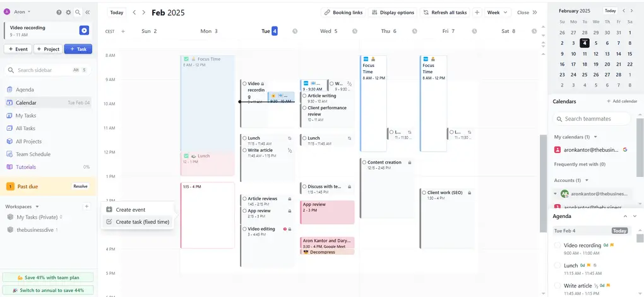Open settings with the gear icon
644x297 pixels.
tap(68, 12)
